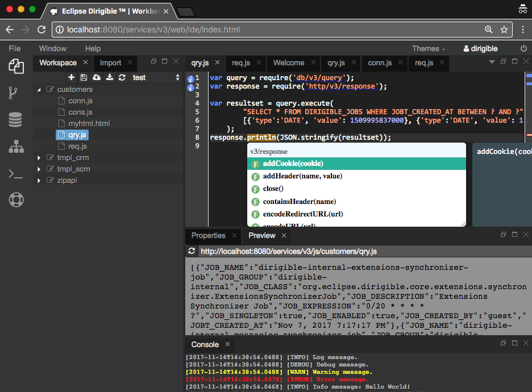This screenshot has width=532, height=392.
Task: Open the Chrome three-dot menu
Action: pyautogui.click(x=523, y=30)
